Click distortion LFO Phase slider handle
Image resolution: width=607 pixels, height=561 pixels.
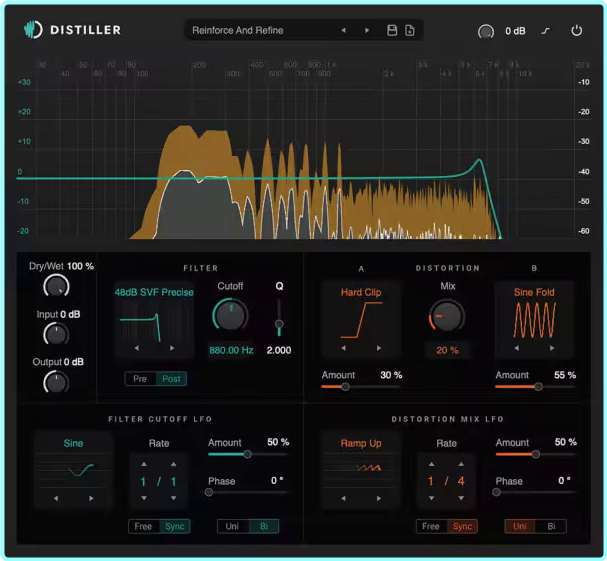tap(496, 492)
